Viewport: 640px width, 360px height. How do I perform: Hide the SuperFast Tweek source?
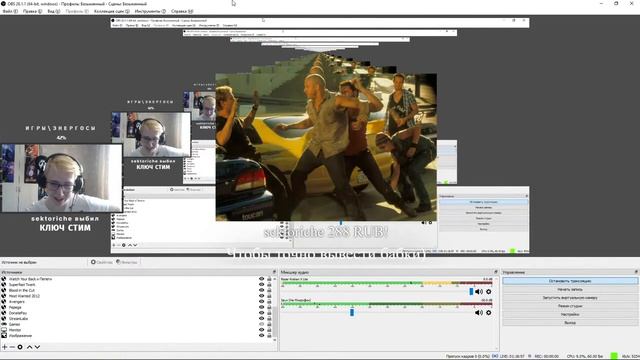pyautogui.click(x=262, y=285)
